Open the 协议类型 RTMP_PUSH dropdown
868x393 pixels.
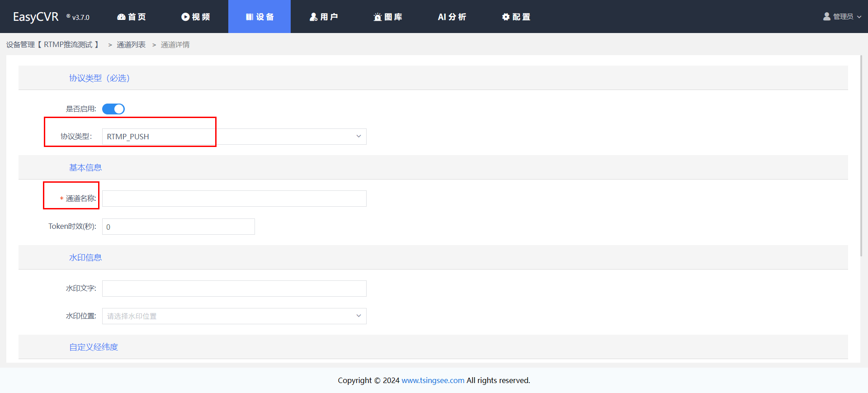tap(234, 137)
